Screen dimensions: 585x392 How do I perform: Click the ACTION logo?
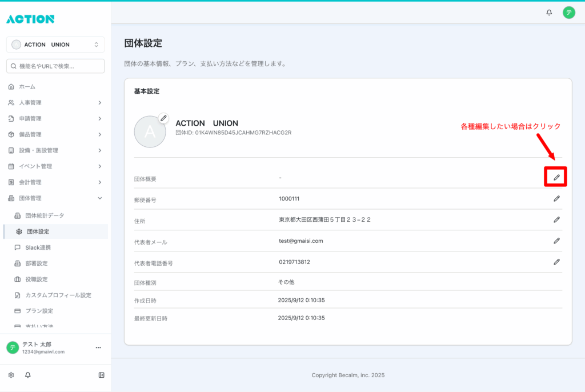30,19
